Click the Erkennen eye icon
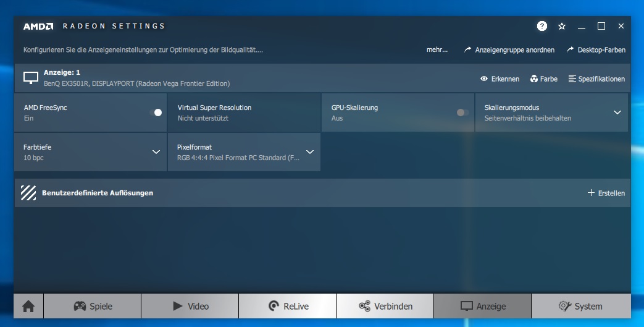The image size is (644, 327). click(484, 79)
